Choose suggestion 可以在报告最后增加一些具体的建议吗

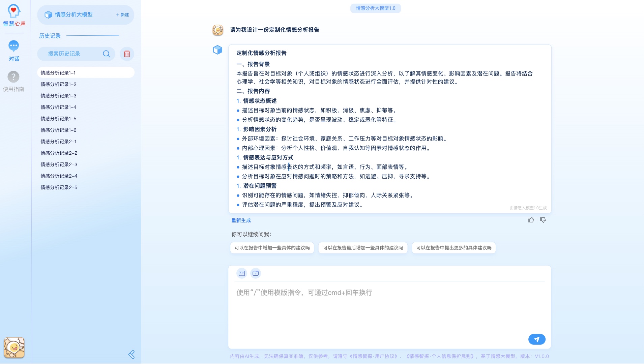(x=363, y=248)
